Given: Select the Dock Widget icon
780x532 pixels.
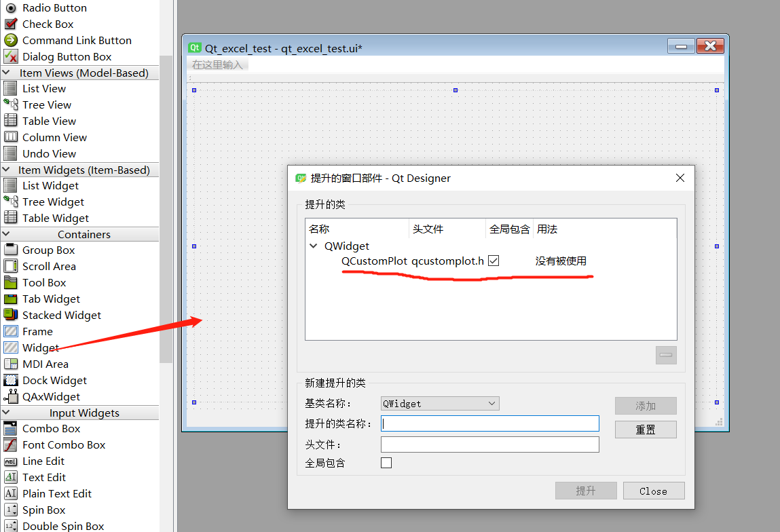Looking at the screenshot, I should coord(10,381).
